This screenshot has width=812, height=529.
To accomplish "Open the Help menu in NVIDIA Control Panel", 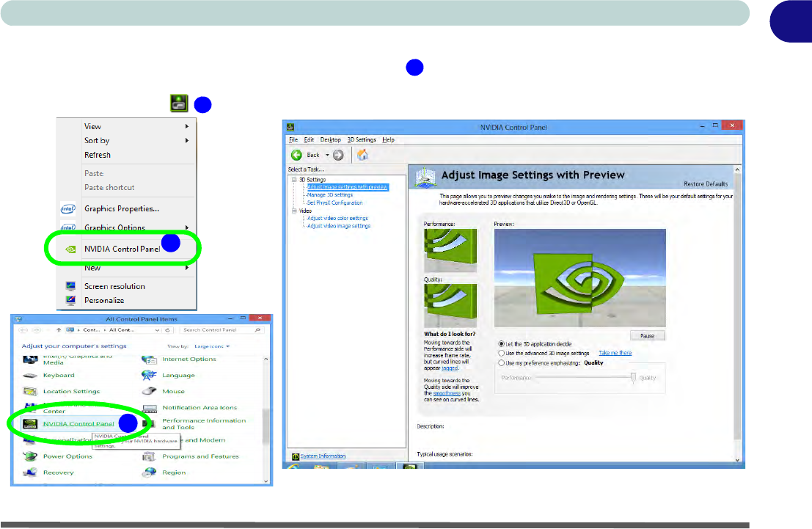I will (x=388, y=140).
